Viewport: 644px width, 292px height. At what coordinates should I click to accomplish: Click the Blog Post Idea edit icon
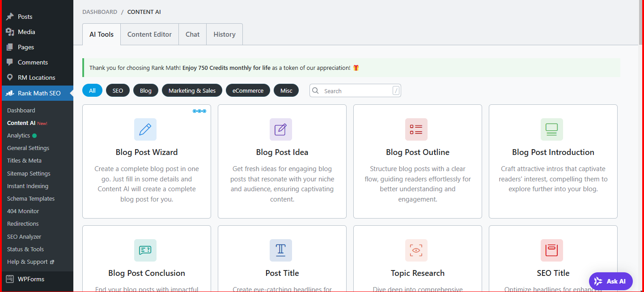point(281,129)
